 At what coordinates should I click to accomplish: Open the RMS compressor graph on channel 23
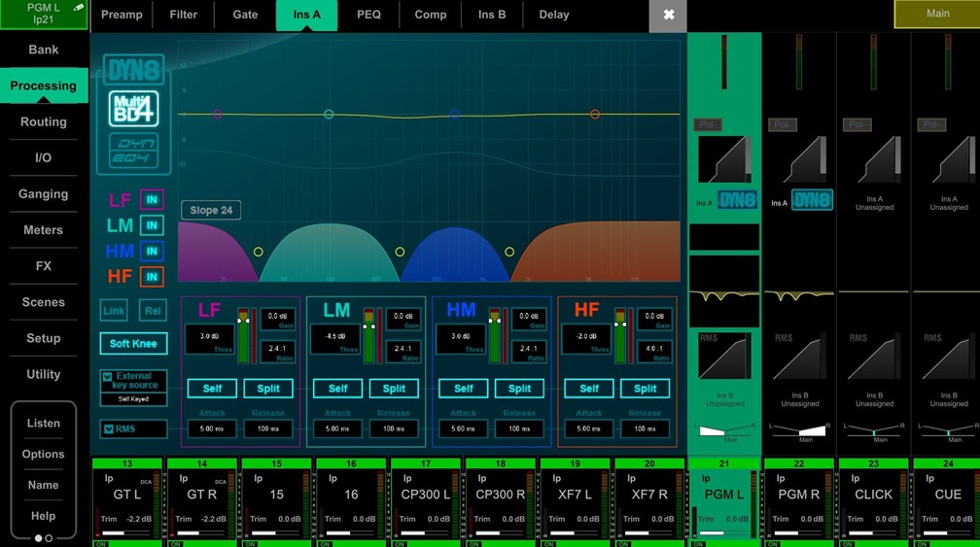click(x=873, y=357)
